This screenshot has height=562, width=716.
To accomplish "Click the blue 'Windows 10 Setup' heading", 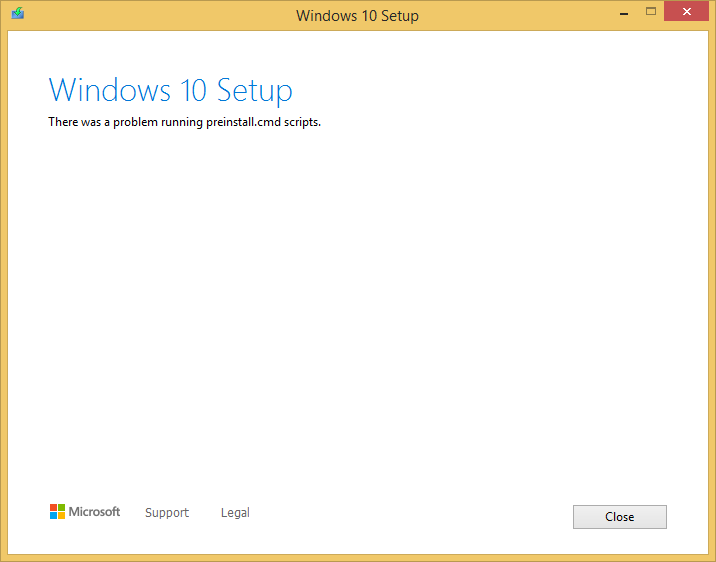I will point(170,90).
